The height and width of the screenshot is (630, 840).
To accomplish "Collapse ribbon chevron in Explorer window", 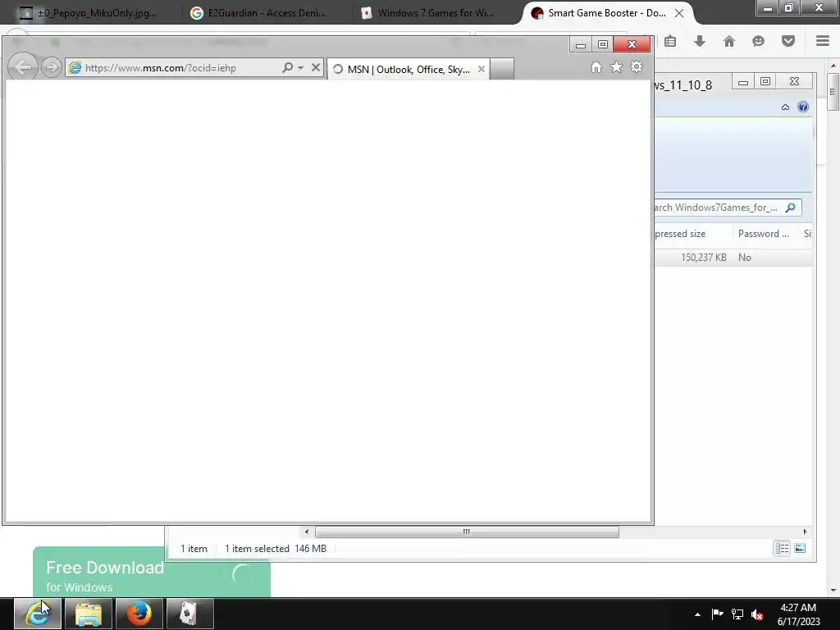I will [x=785, y=107].
